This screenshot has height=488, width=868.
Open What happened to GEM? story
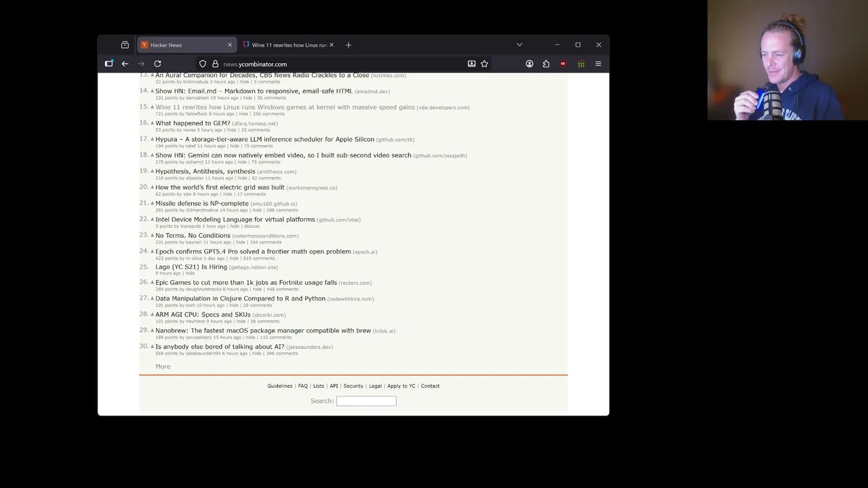193,123
